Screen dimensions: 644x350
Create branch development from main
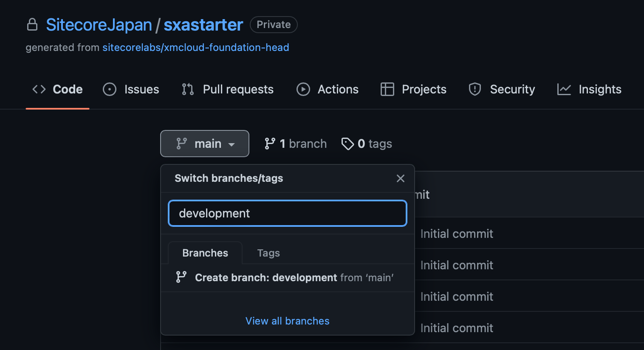click(288, 277)
